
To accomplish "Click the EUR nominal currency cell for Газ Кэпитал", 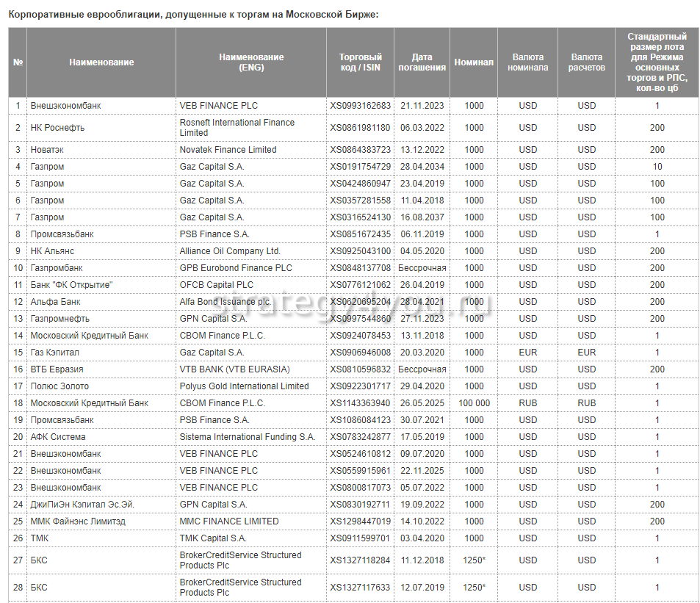I will point(527,353).
